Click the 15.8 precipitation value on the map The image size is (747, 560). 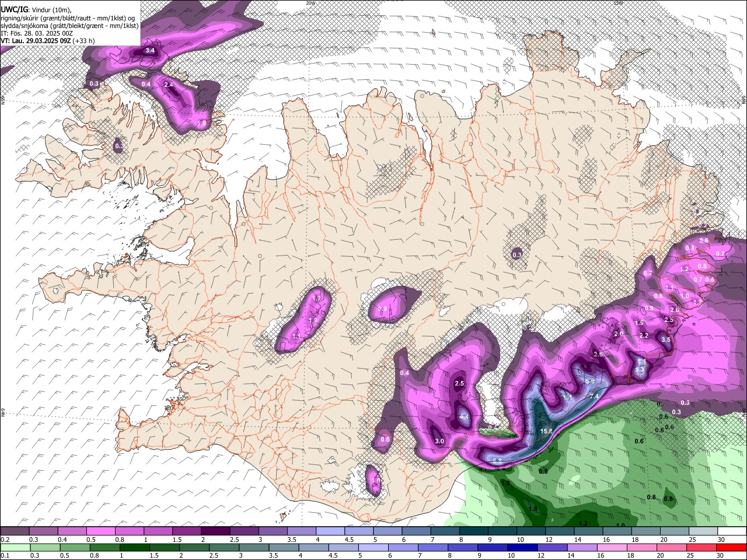point(546,431)
